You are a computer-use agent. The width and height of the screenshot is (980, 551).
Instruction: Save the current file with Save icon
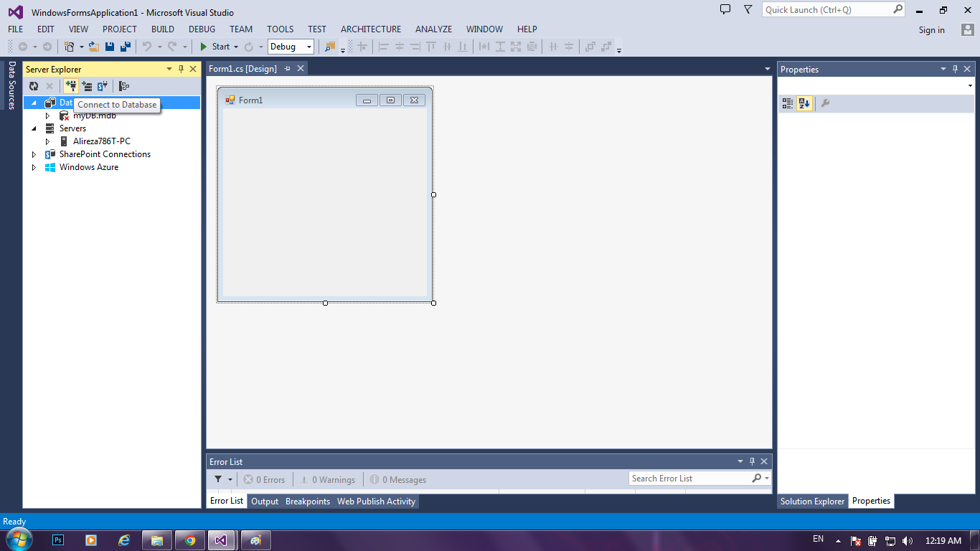(x=110, y=47)
